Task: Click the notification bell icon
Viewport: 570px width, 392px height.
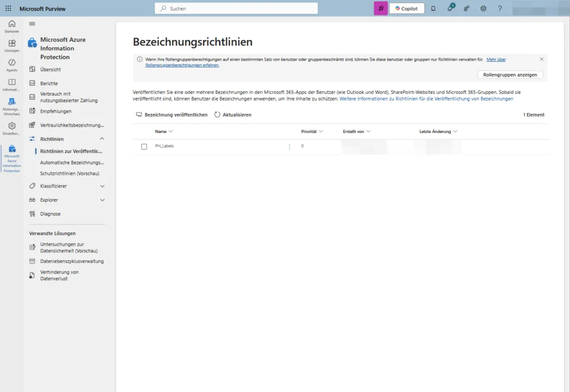Action: coord(433,8)
